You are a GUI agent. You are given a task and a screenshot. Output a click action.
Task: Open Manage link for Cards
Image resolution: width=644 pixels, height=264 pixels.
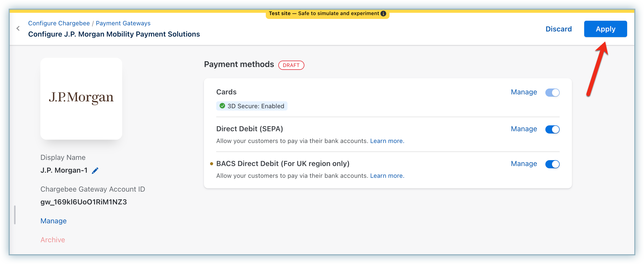[524, 92]
